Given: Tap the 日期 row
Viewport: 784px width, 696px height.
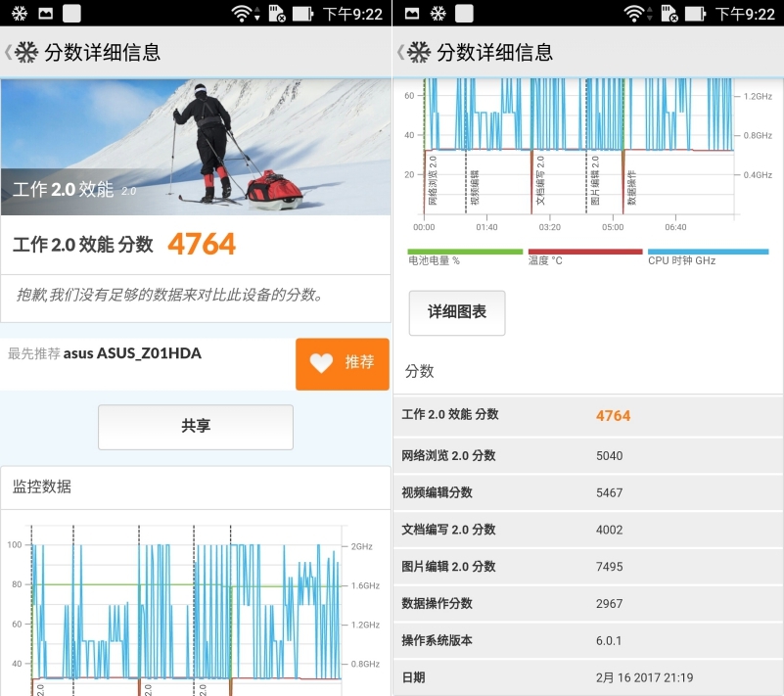Looking at the screenshot, I should (588, 677).
